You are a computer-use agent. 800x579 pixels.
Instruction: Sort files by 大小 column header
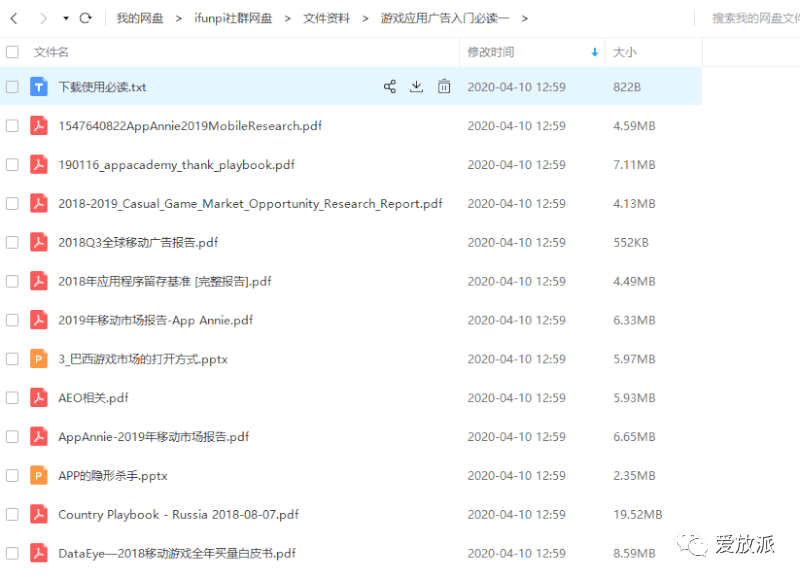tap(624, 52)
